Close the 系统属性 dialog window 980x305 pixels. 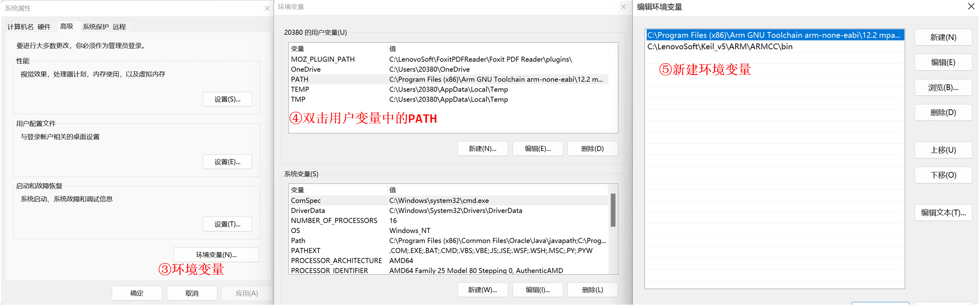coord(267,8)
